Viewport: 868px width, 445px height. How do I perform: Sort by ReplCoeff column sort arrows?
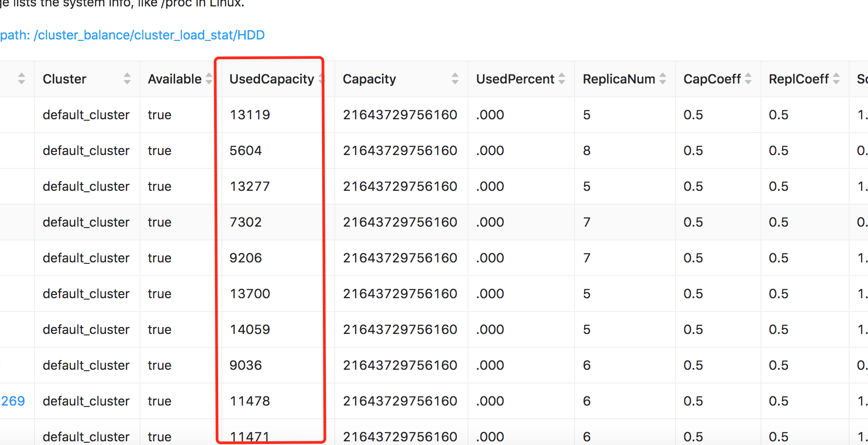click(836, 79)
